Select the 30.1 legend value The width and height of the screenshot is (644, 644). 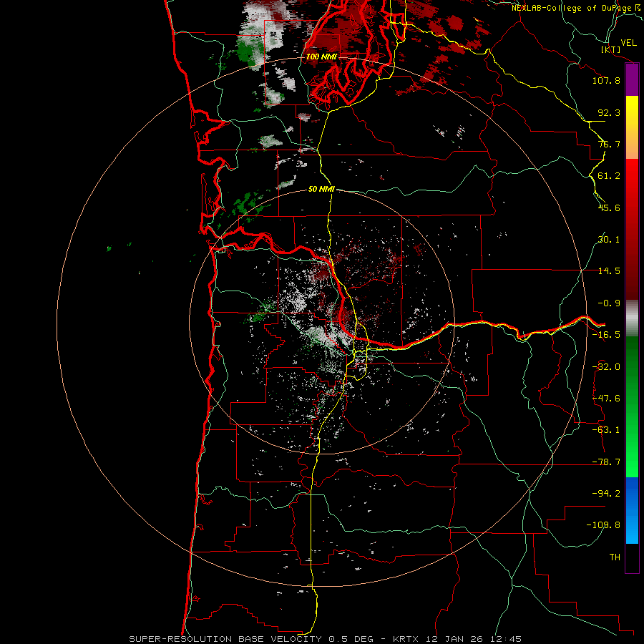click(609, 240)
